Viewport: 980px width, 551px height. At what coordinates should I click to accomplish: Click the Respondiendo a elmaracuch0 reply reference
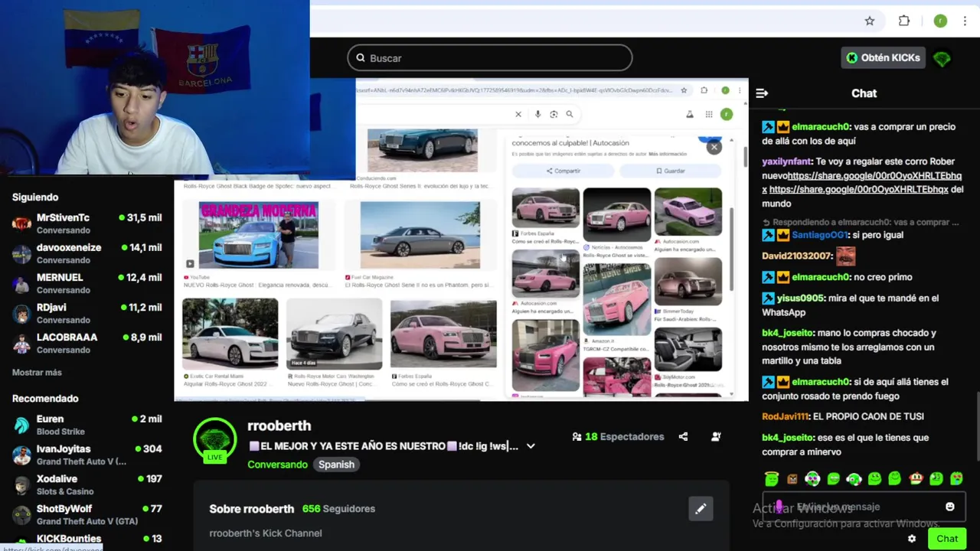[x=861, y=223]
